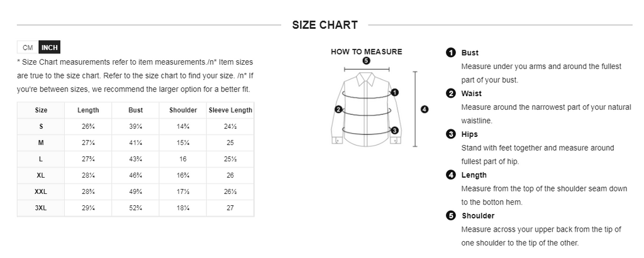Click the number 2 Waist legend icon
The height and width of the screenshot is (258, 644).
pyautogui.click(x=450, y=93)
